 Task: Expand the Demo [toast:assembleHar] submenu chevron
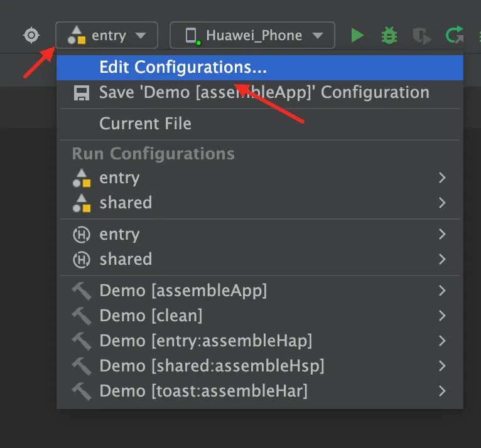442,391
